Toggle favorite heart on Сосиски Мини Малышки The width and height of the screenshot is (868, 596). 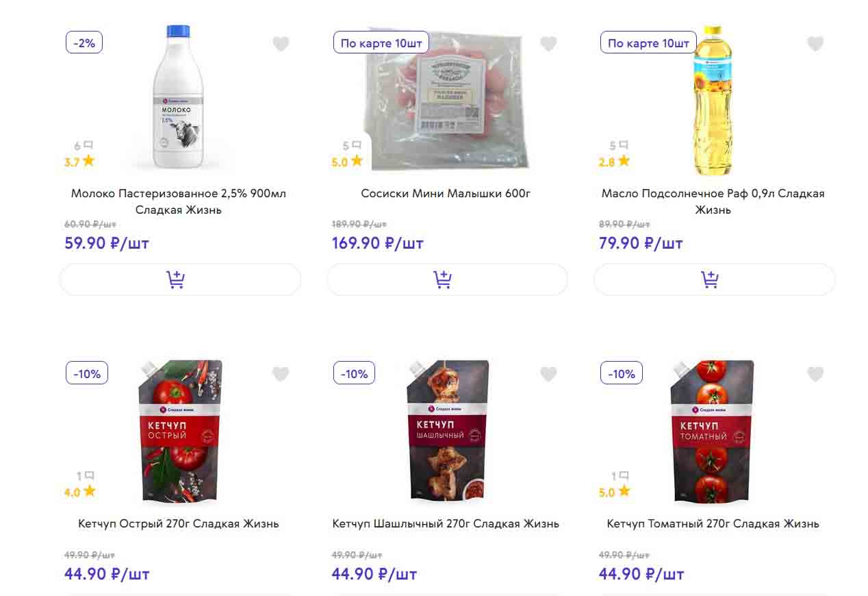(x=548, y=44)
